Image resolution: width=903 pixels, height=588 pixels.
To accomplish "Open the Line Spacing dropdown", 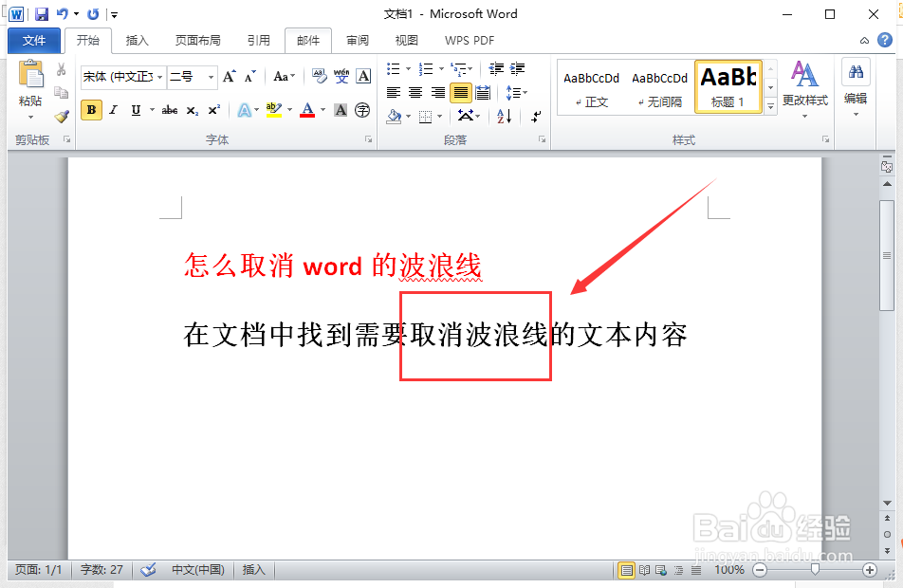I will tap(516, 92).
